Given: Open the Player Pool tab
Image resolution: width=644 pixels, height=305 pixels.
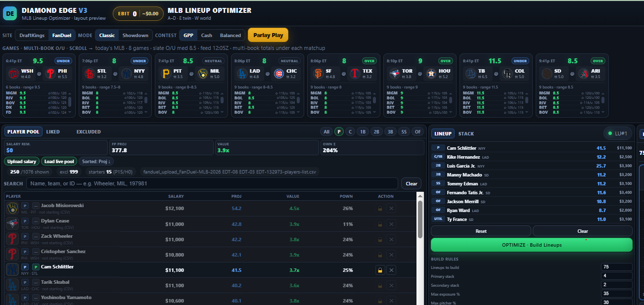Looking at the screenshot, I should [23, 131].
